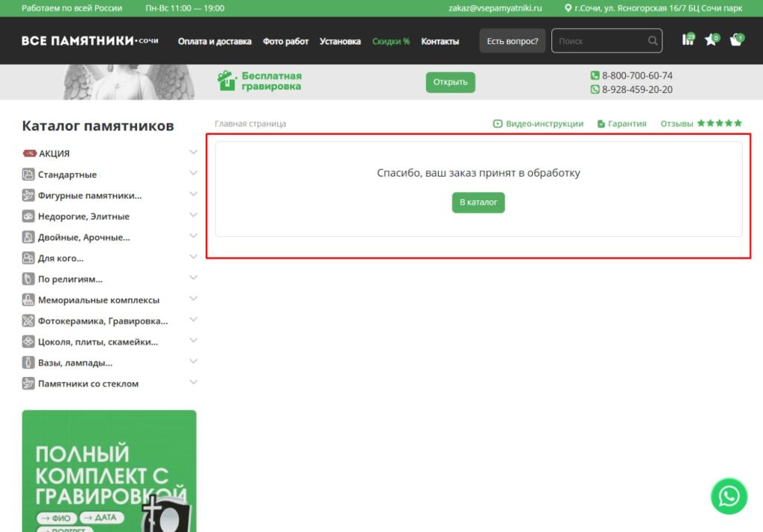Image resolution: width=763 pixels, height=532 pixels.
Task: Click the video icon beside Видео-инструкции
Action: click(x=498, y=124)
